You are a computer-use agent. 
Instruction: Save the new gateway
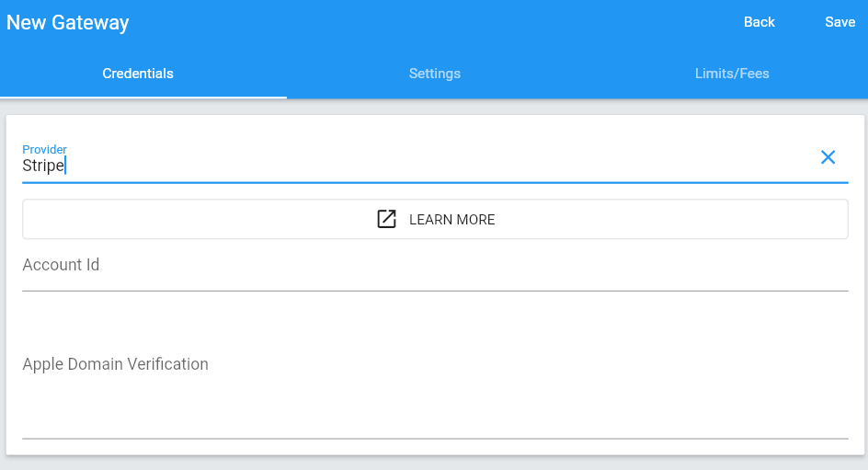pyautogui.click(x=839, y=22)
